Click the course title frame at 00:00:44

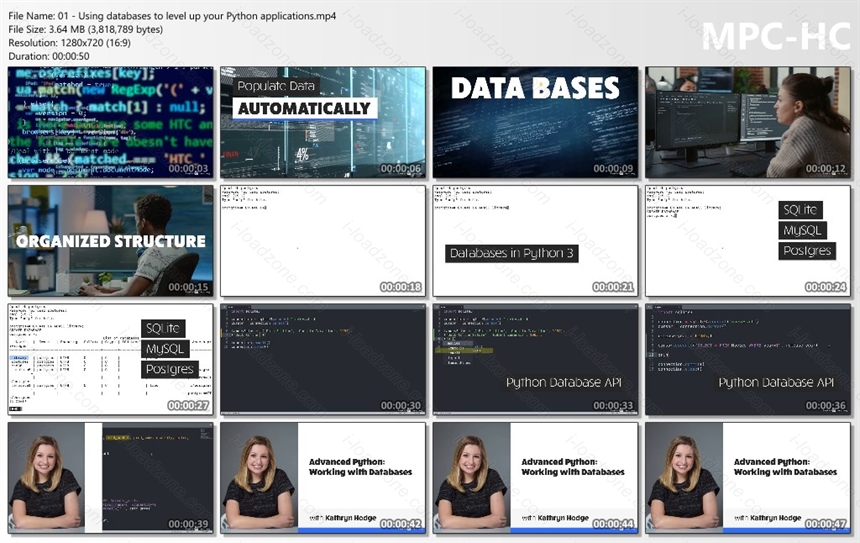tap(535, 478)
